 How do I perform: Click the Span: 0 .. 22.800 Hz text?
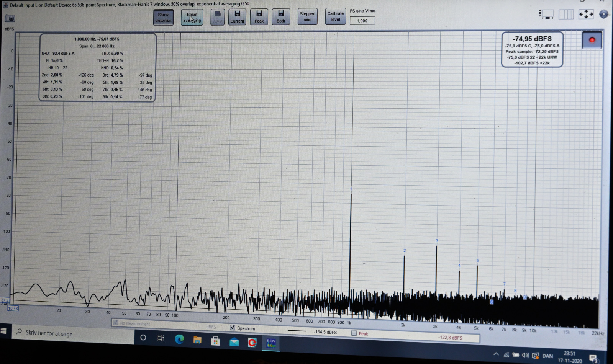click(97, 46)
